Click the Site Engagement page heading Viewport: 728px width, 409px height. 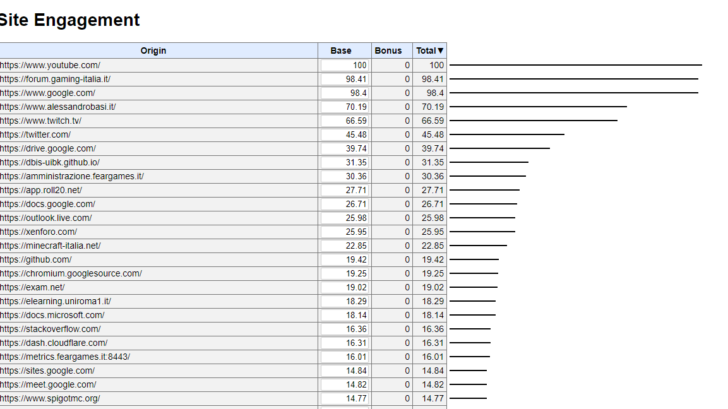pos(69,20)
